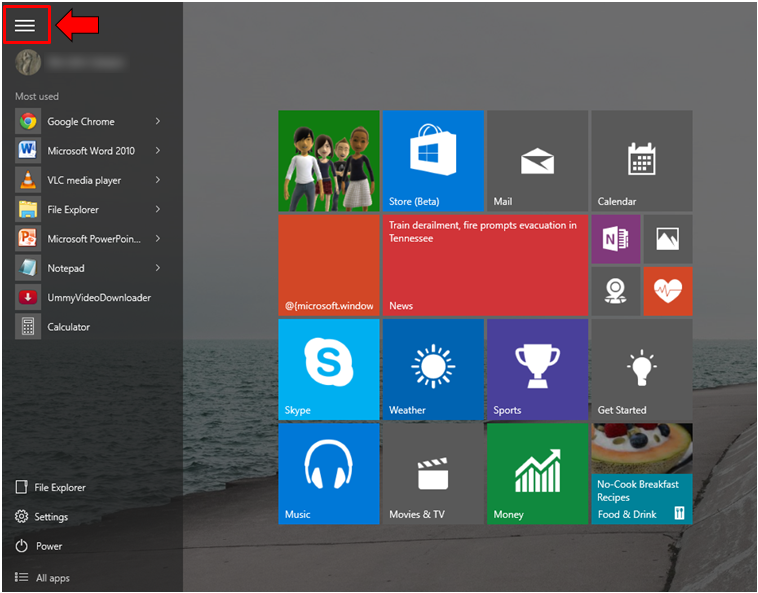Launch the Skype tile
This screenshot has height=593, width=758.
(x=329, y=370)
